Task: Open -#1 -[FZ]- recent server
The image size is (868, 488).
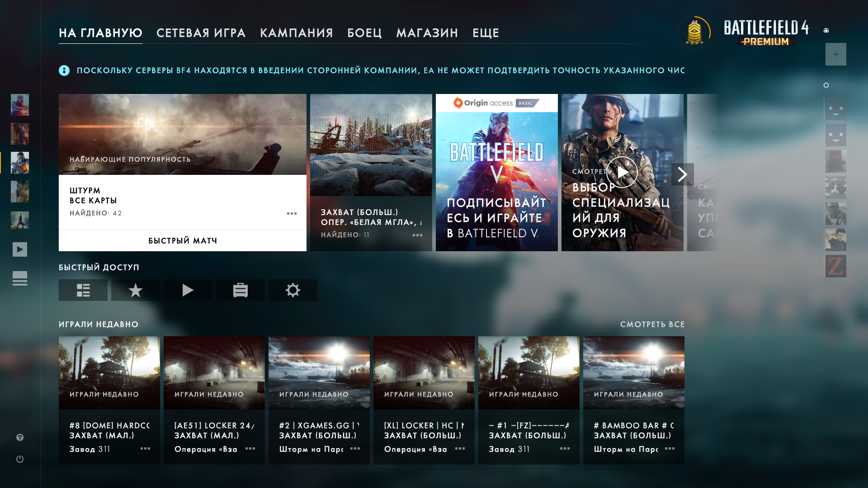Action: pos(529,400)
